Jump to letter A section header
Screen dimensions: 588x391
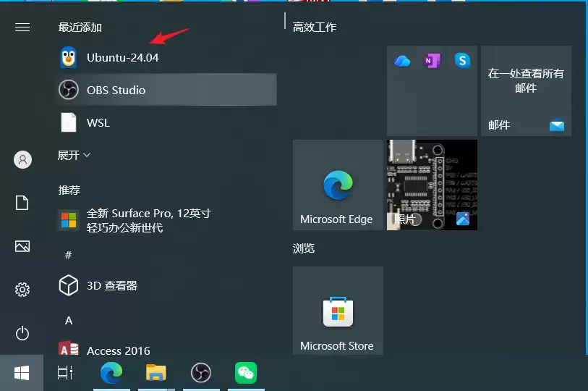click(69, 321)
